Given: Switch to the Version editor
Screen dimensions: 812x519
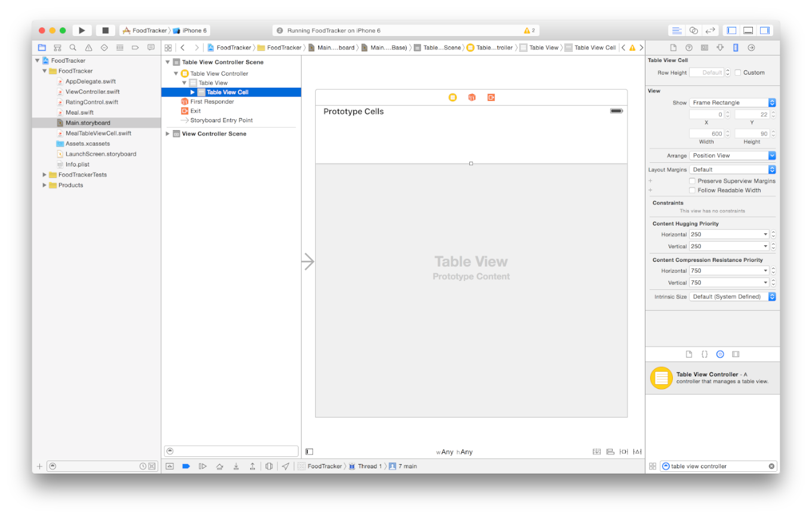Looking at the screenshot, I should pyautogui.click(x=710, y=30).
